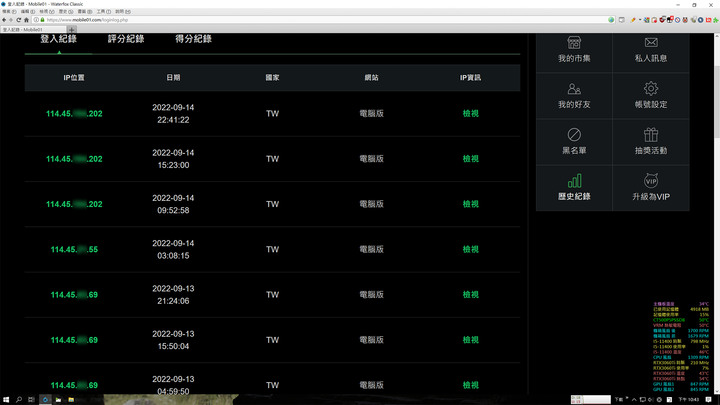This screenshot has height=405, width=720.
Task: Click IP address in 15:50:04 row
Action: pyautogui.click(x=74, y=340)
